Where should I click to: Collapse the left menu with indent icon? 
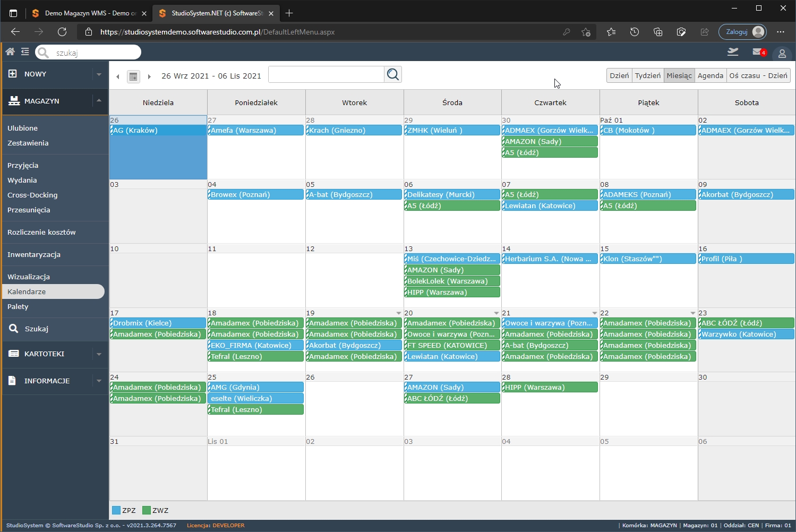25,52
